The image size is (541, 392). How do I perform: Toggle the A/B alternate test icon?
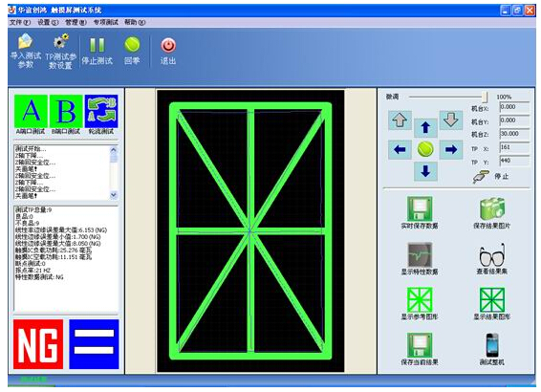[x=101, y=111]
